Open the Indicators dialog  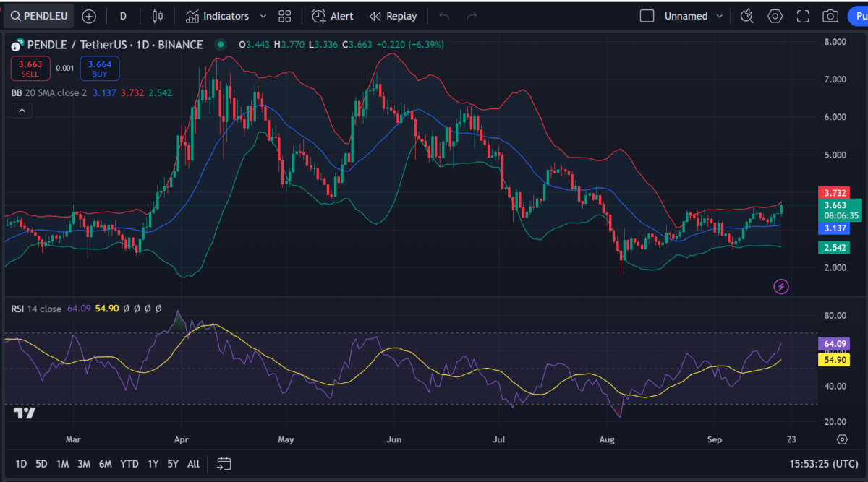coord(216,16)
